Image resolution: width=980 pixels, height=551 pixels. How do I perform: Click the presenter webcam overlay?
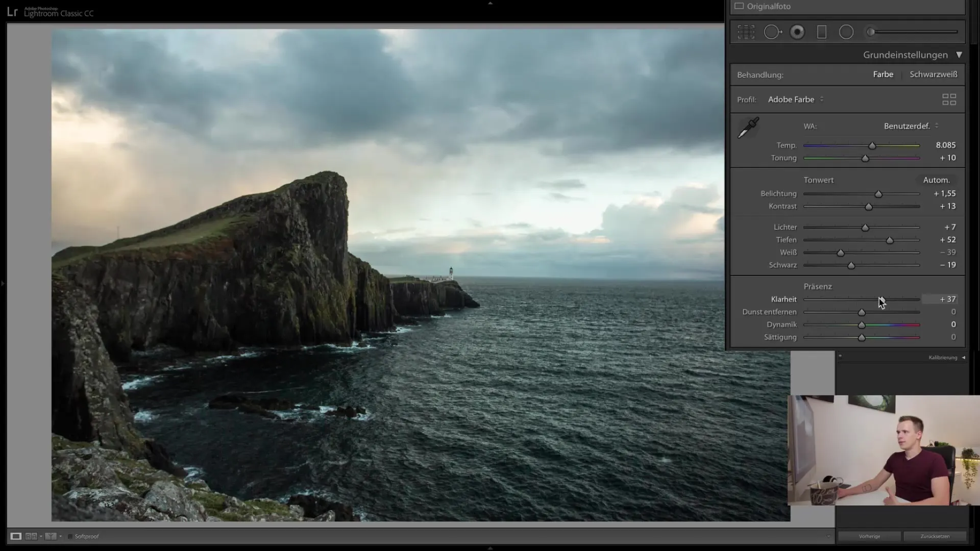(884, 450)
